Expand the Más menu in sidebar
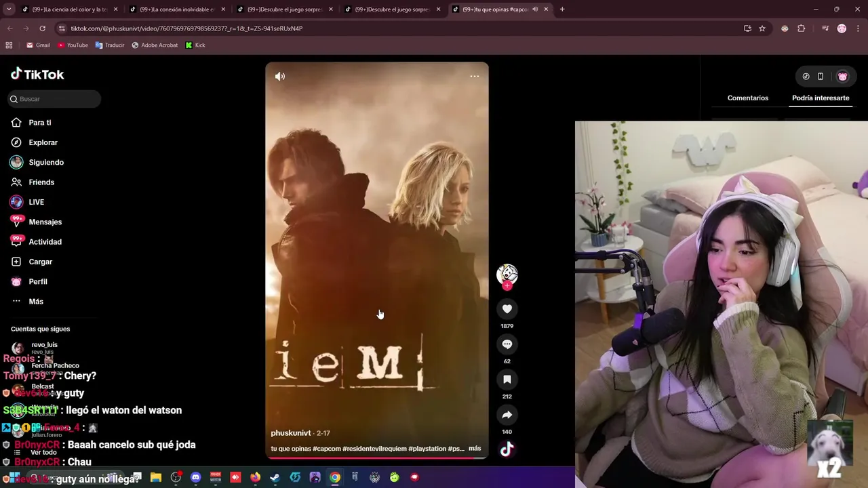 click(x=36, y=302)
